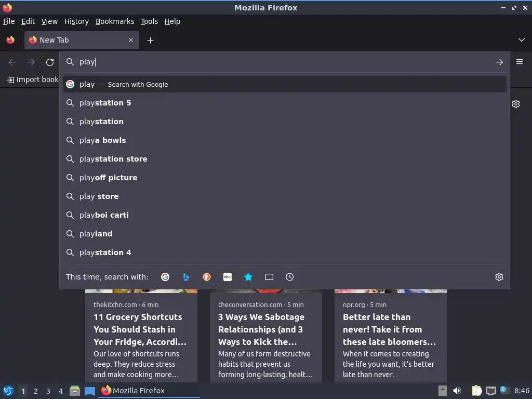
Task: Open the History menu
Action: click(x=77, y=21)
